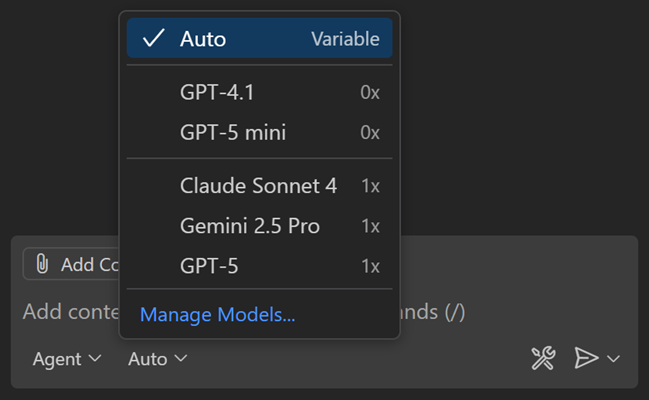The width and height of the screenshot is (649, 400).
Task: Expand send options chevron beside send arrow
Action: click(x=614, y=359)
